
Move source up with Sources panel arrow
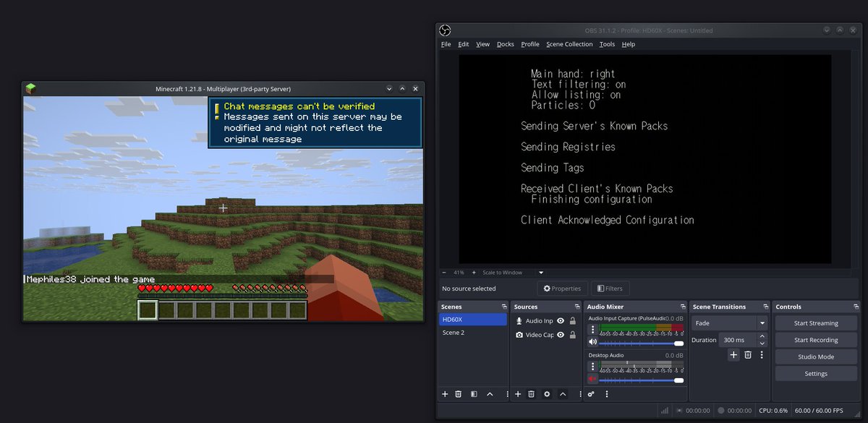click(x=563, y=394)
